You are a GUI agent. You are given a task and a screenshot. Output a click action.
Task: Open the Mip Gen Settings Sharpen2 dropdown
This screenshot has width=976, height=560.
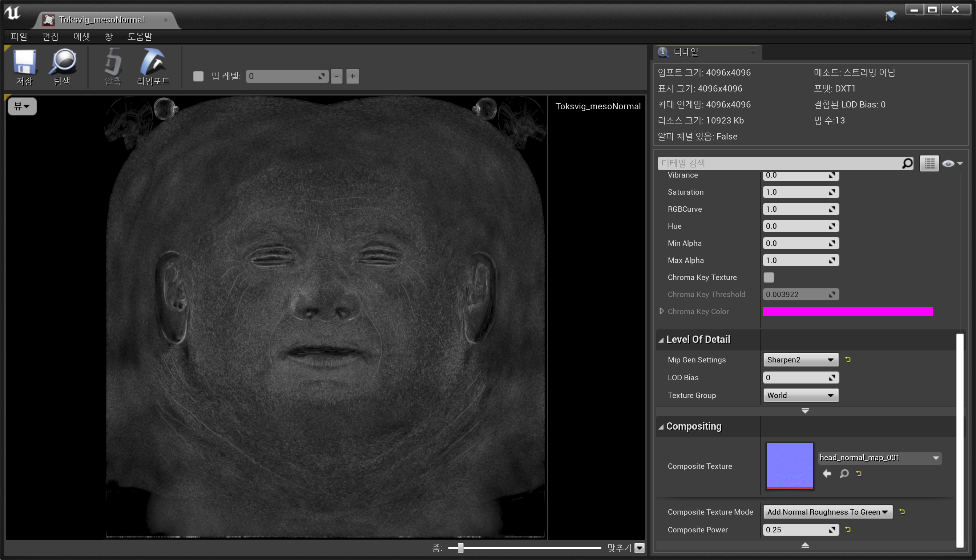point(800,360)
